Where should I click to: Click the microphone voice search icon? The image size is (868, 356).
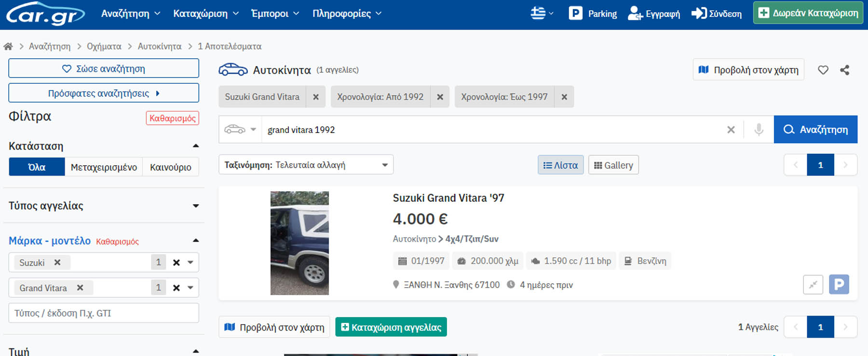(x=759, y=130)
